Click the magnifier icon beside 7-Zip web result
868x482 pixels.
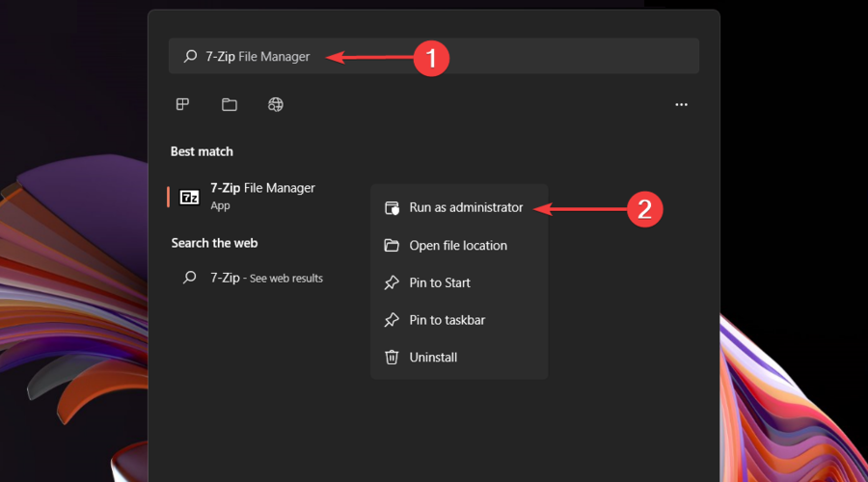click(190, 278)
